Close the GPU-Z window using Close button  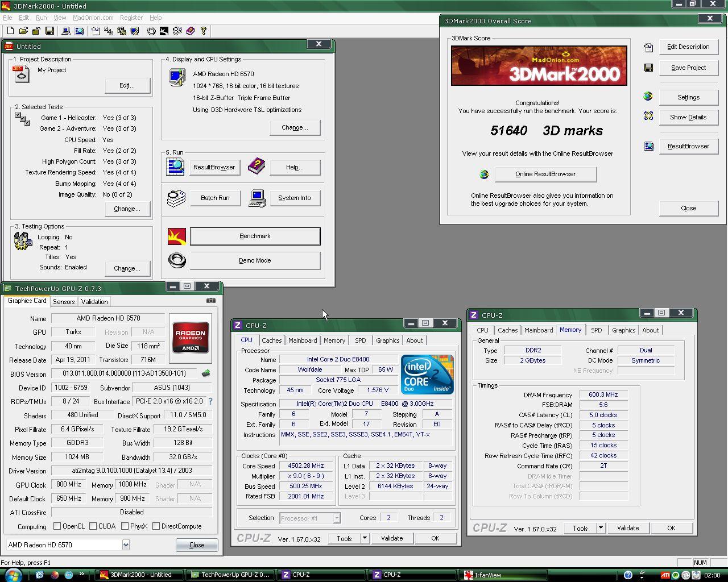(x=197, y=545)
